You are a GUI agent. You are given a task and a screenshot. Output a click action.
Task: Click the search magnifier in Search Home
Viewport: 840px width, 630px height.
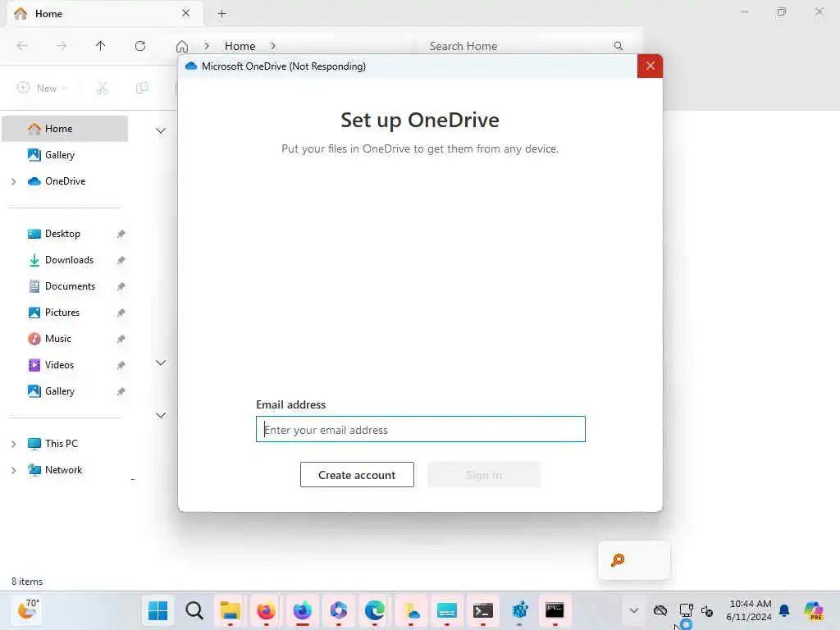pyautogui.click(x=619, y=46)
